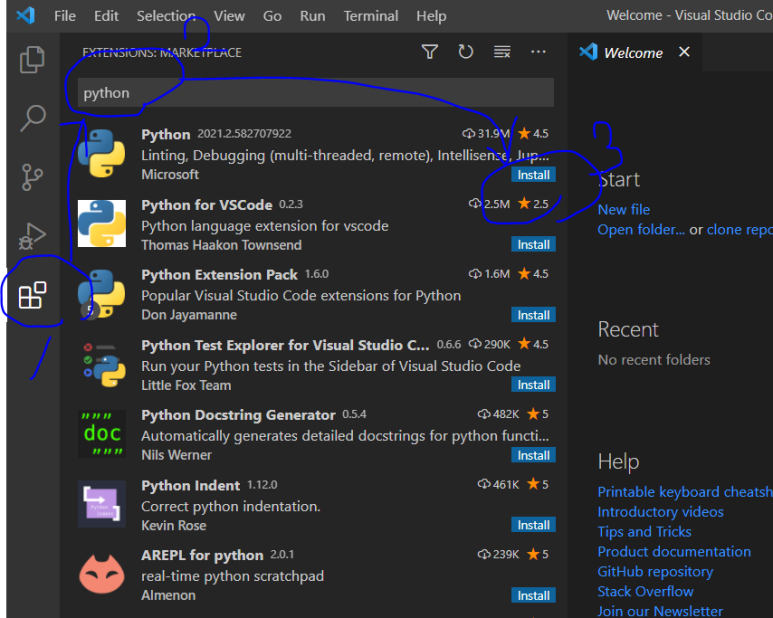Clear extensions search results icon
The height and width of the screenshot is (618, 773).
point(502,52)
